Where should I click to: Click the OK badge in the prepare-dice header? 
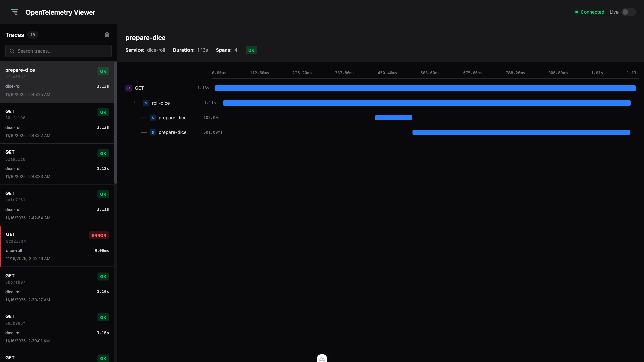coord(251,50)
